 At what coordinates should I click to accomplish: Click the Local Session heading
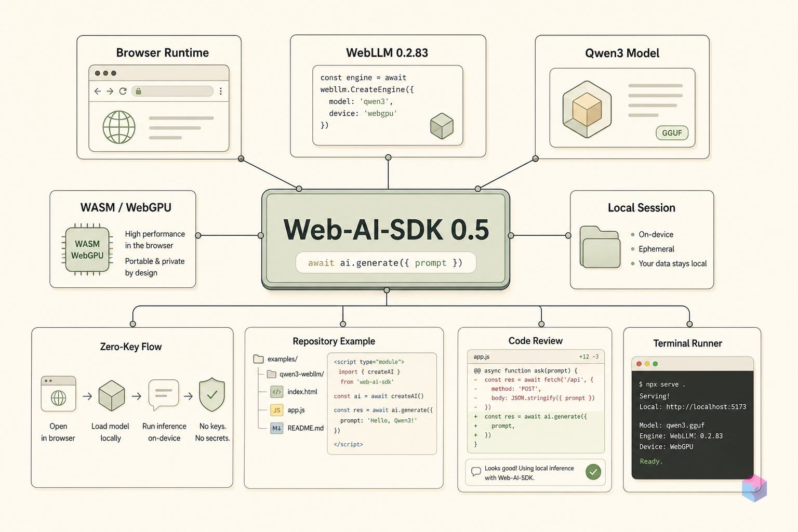[x=642, y=208]
